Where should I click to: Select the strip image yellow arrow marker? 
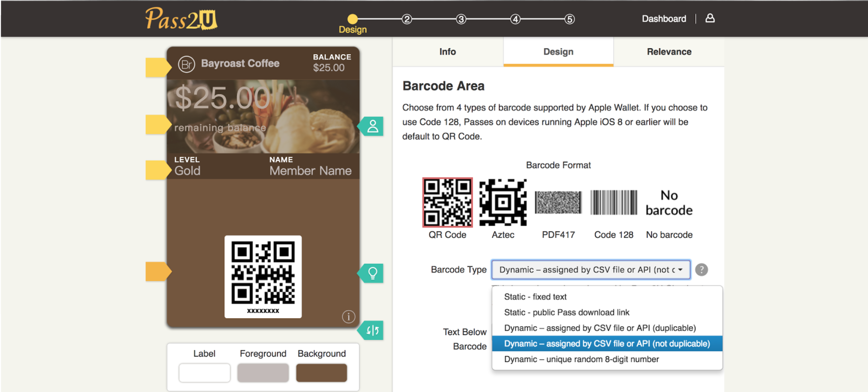(158, 125)
